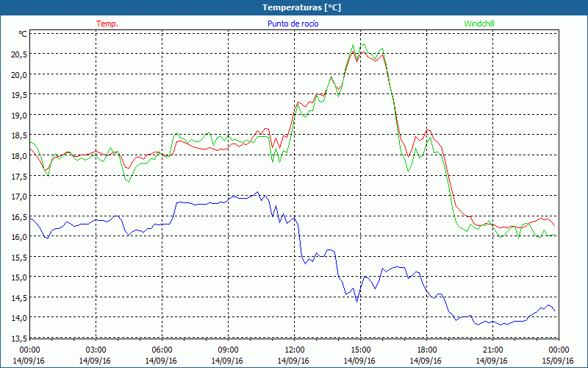
Task: Click the 20,5 y-axis value
Action: point(19,54)
